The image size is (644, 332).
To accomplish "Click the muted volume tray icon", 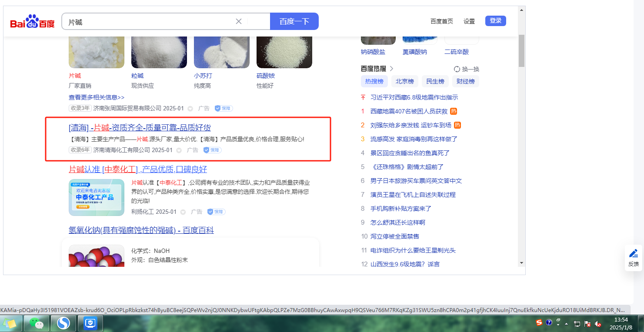I will pos(598,324).
